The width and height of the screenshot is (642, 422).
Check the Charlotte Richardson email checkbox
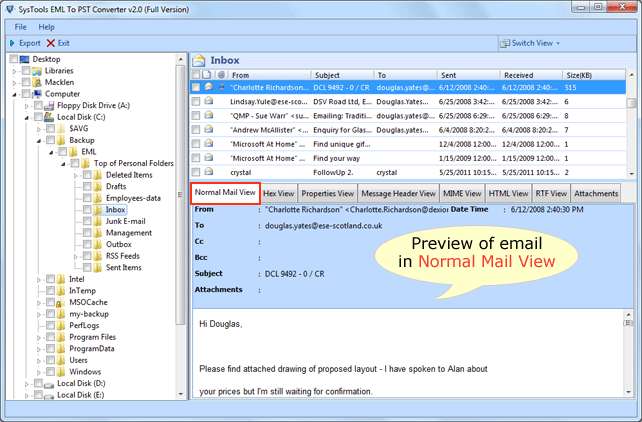click(x=196, y=87)
